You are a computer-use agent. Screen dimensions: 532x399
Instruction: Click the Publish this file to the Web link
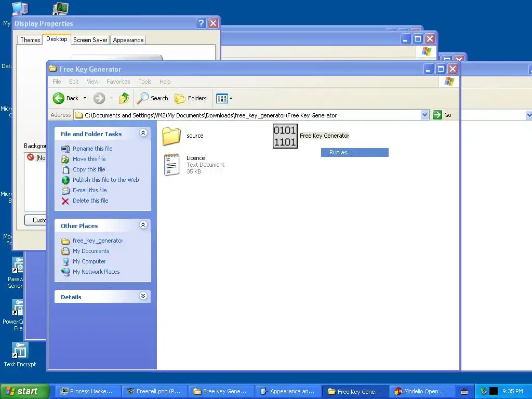(x=106, y=180)
